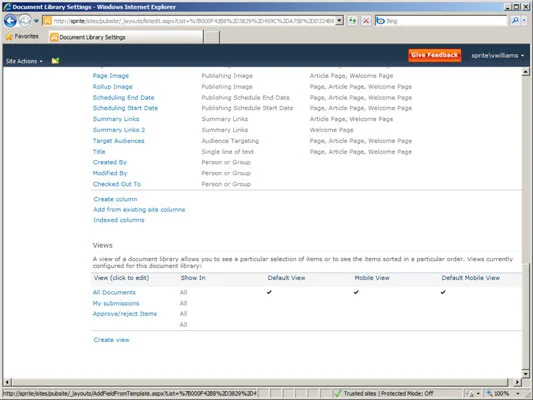Open the All Documents view
This screenshot has height=400, width=533.
[114, 292]
